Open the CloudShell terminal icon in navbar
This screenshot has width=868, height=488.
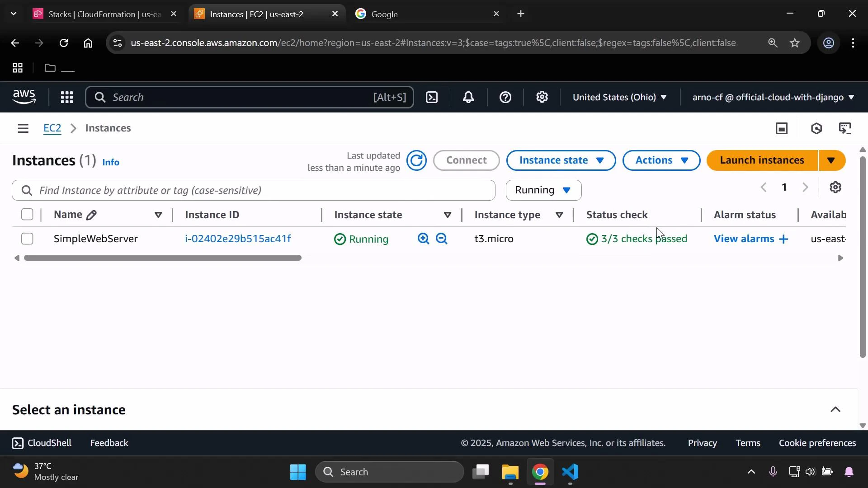tap(432, 97)
